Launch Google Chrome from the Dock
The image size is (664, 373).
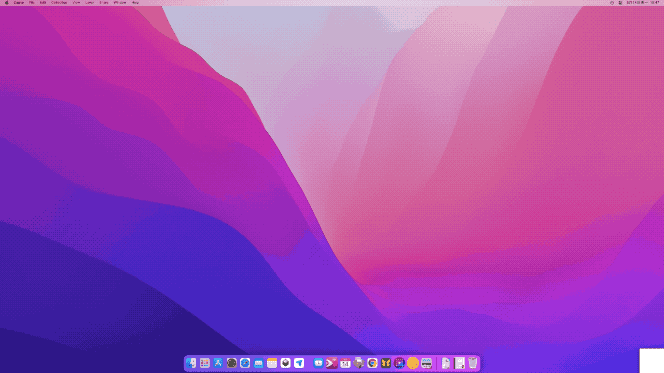[372, 363]
